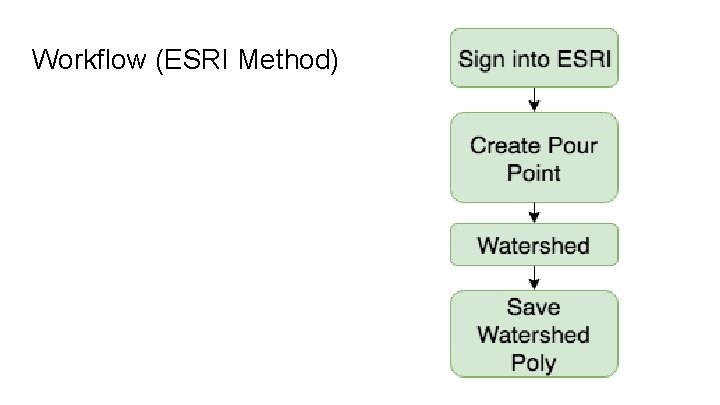Click "Watershed" inside the last flowchart box
Viewport: 720px width, 405px height.
pos(534,334)
